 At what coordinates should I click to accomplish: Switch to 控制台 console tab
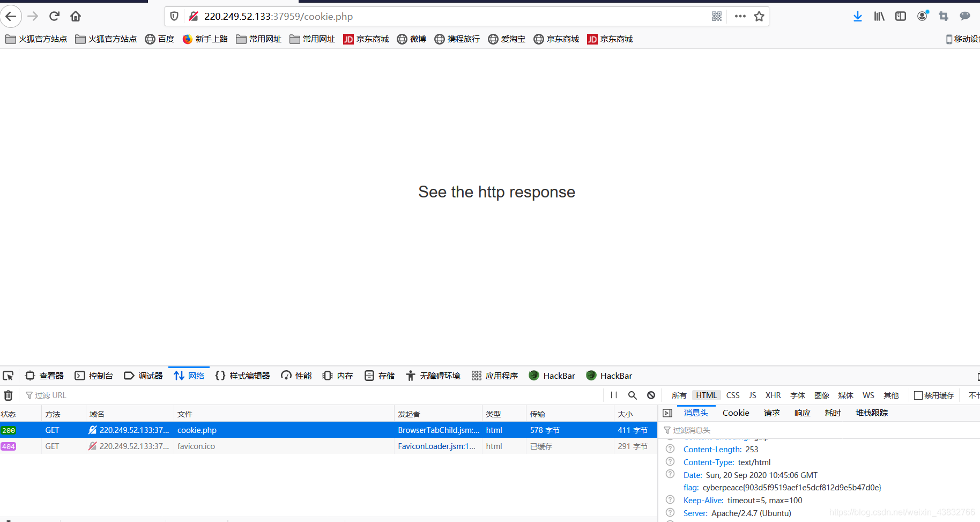tap(94, 376)
